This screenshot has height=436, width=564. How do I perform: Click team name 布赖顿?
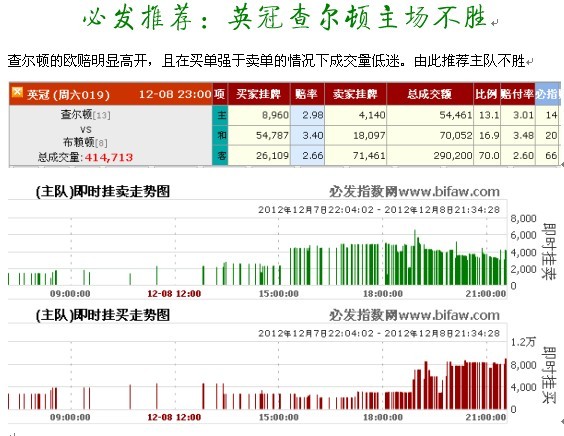[x=78, y=142]
